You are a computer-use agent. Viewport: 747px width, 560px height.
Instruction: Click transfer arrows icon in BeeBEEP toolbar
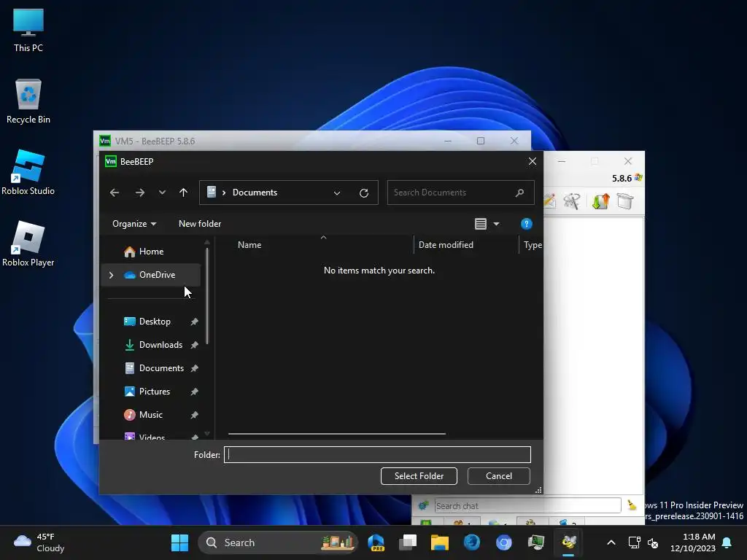[x=601, y=201]
